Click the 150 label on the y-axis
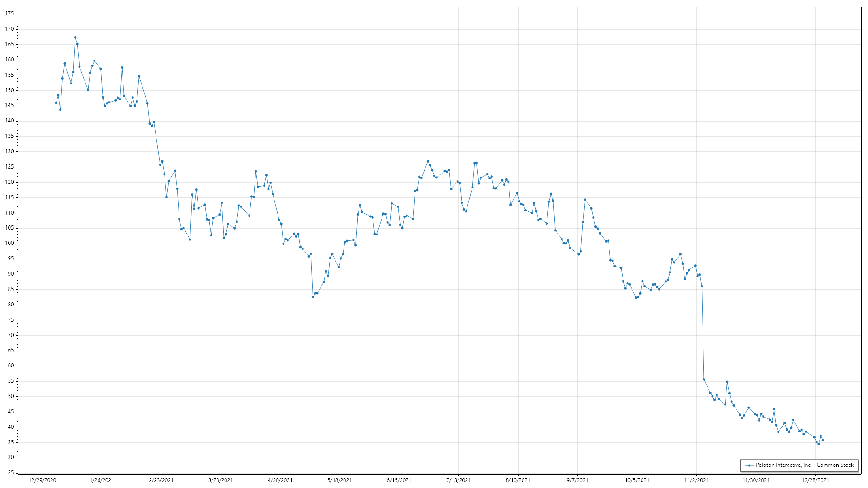868x488 pixels. coord(9,90)
